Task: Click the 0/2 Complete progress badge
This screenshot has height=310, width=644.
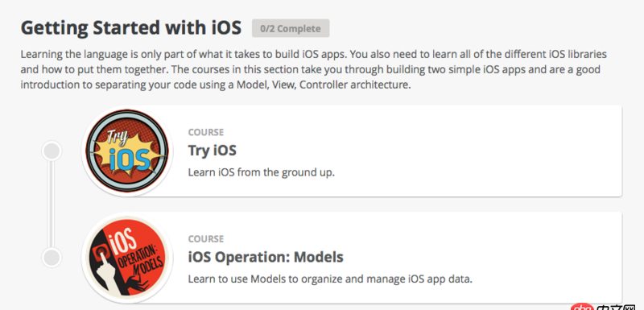Action: point(291,28)
